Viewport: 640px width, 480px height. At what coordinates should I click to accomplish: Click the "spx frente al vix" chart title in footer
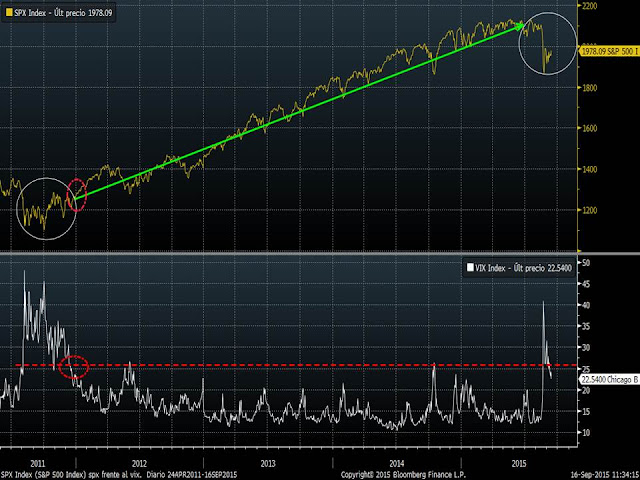tap(116, 476)
